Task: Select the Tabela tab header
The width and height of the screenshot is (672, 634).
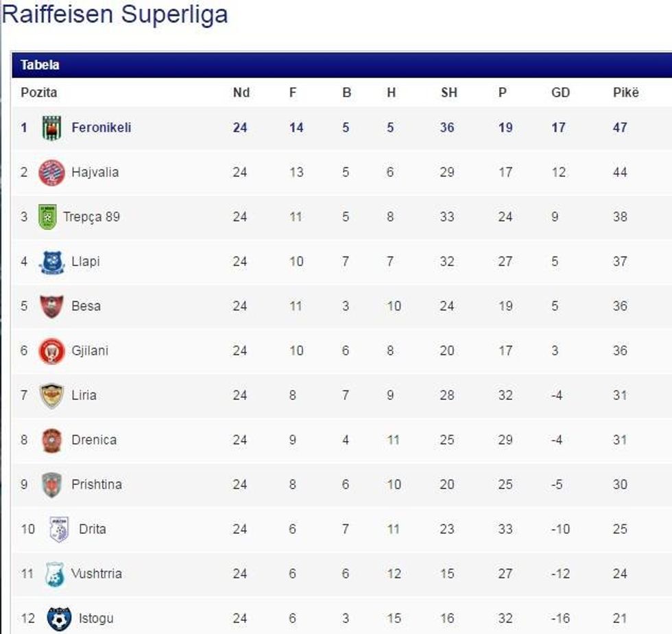Action: point(40,65)
